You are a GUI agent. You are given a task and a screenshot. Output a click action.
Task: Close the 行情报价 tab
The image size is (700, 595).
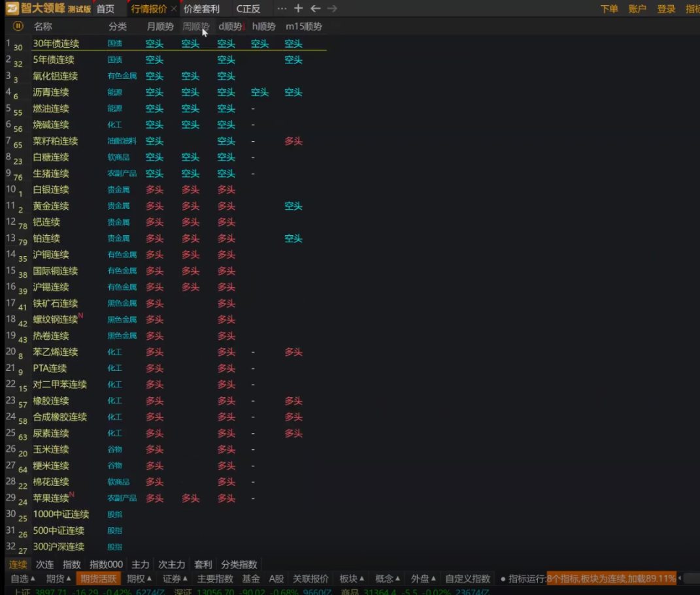(173, 9)
